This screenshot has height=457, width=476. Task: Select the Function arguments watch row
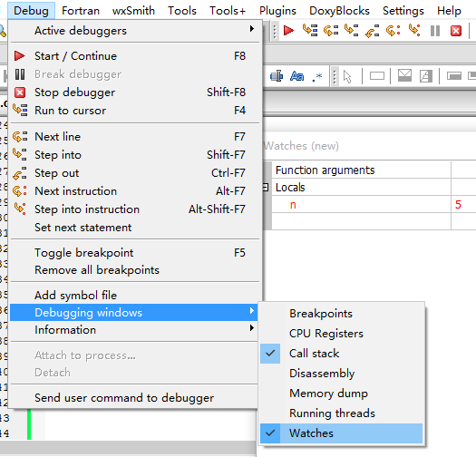point(361,170)
